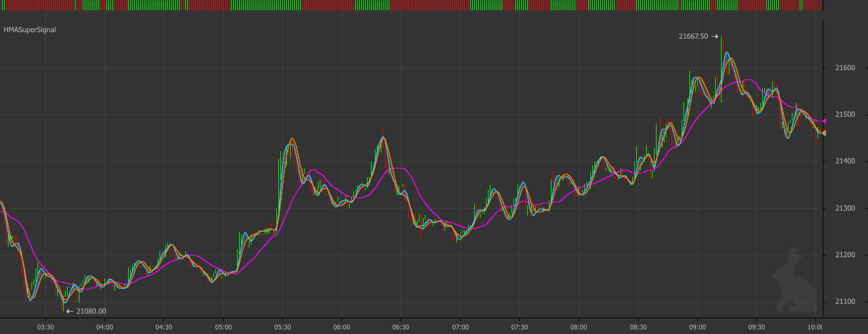Click the 04:00 time axis label
Image resolution: width=868 pixels, height=334 pixels.
(104, 327)
